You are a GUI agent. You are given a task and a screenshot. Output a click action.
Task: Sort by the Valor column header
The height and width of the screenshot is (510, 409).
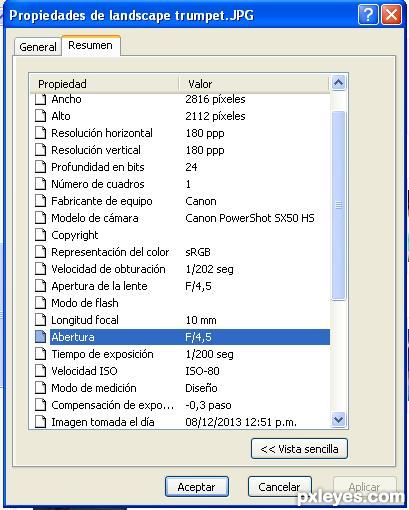[254, 84]
